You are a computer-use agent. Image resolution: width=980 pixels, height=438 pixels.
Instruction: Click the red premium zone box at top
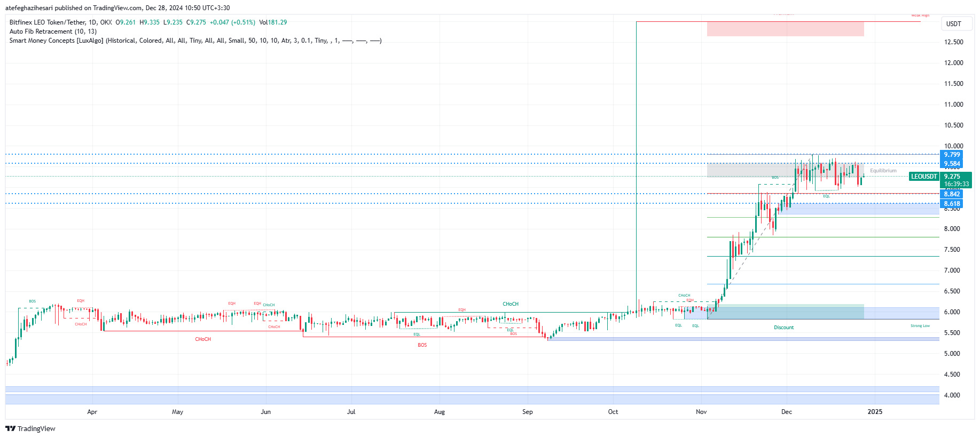click(785, 29)
